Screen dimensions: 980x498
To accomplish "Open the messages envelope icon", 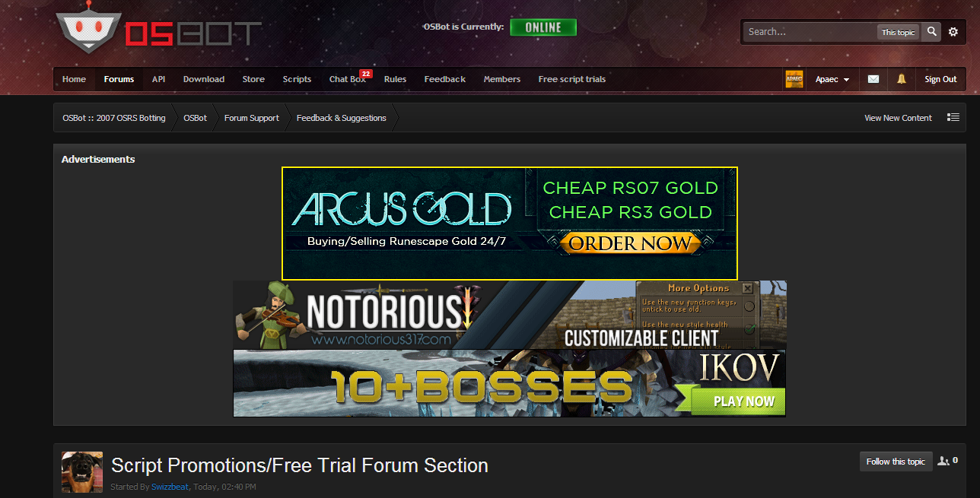I will [873, 79].
